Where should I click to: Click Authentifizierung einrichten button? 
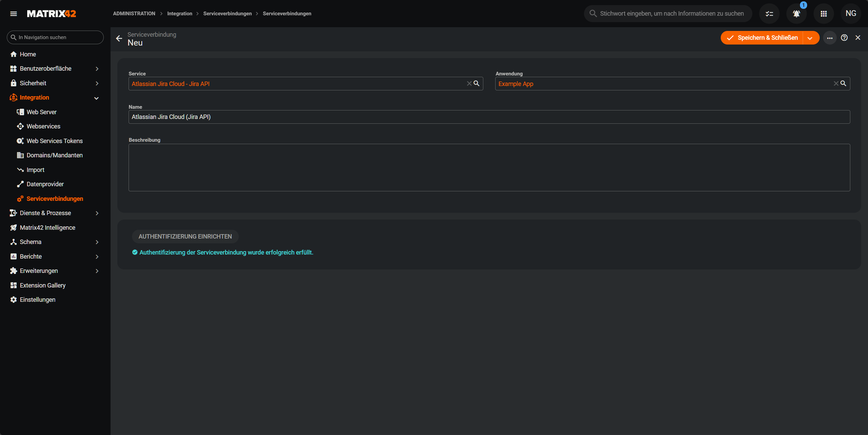point(185,237)
